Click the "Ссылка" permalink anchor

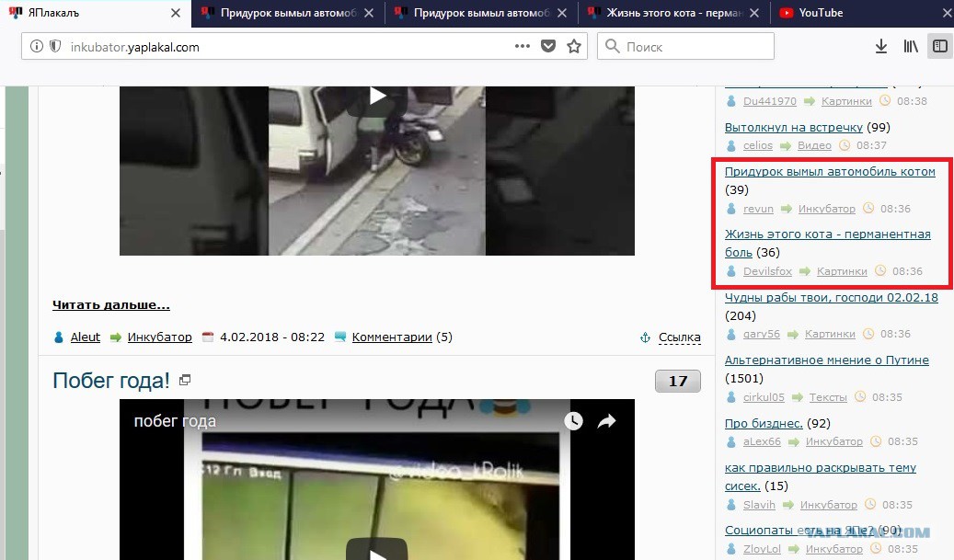(679, 337)
